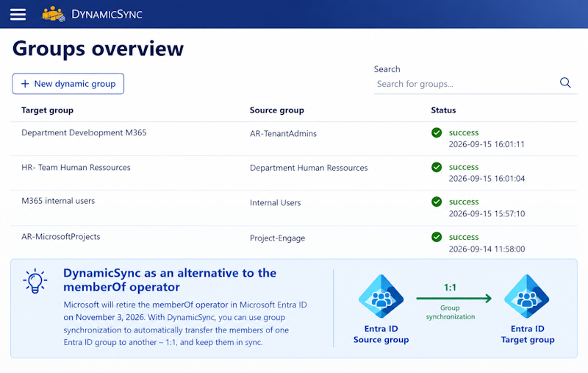
Task: Click the Entra ID Source group icon
Action: [x=381, y=296]
